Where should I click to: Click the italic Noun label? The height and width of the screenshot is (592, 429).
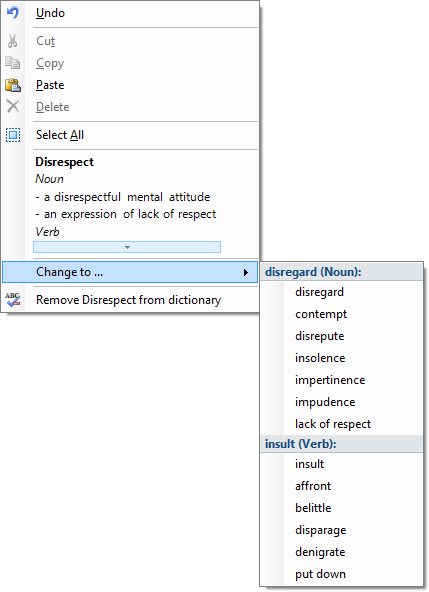click(49, 179)
